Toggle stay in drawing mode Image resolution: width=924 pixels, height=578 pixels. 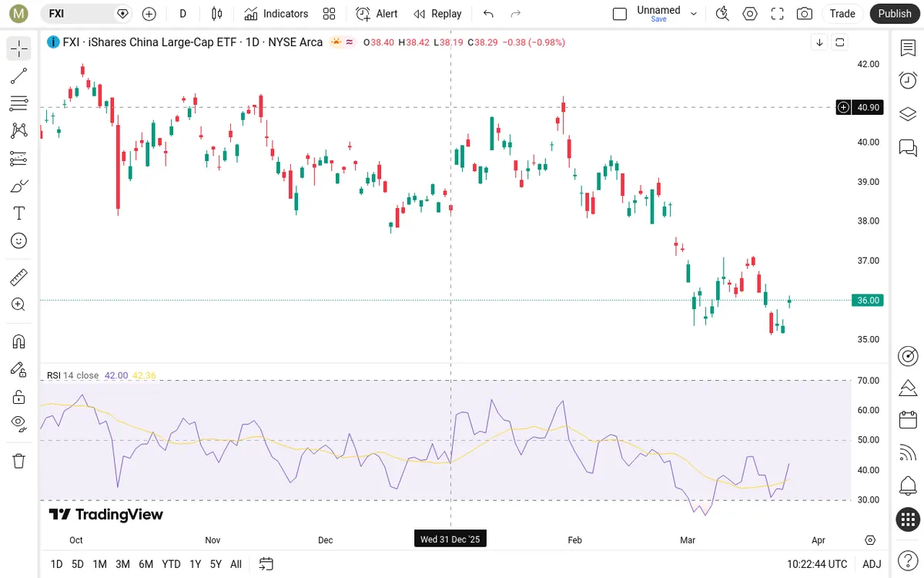(19, 369)
